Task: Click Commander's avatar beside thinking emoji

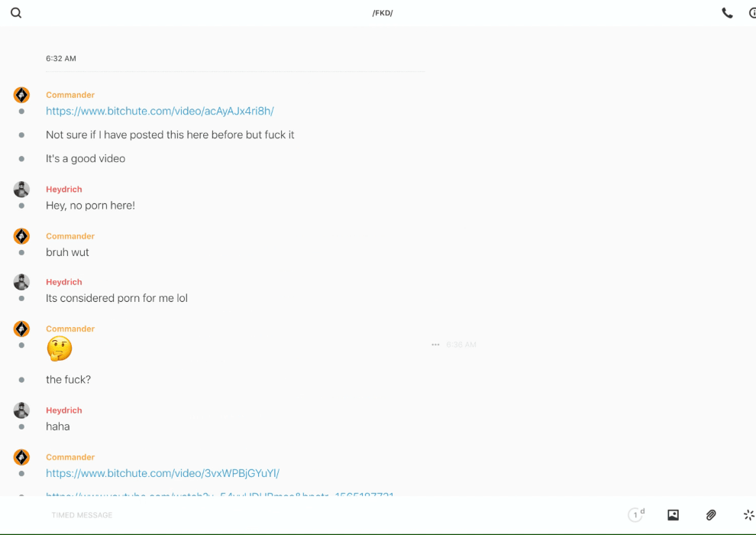Action: tap(21, 329)
